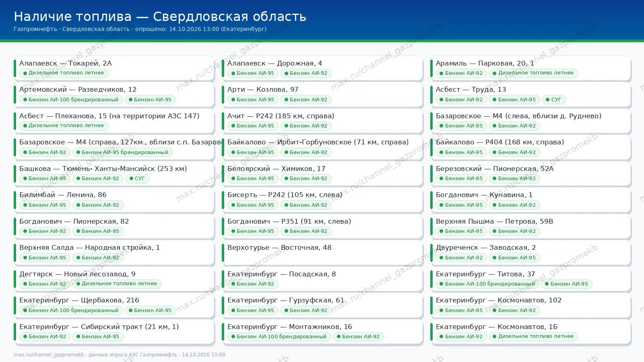Click 'Байкалово — Ирбит-Горбуновское (71 км, справа)' title
Viewport: 644px width, 362px height.
pyautogui.click(x=318, y=142)
